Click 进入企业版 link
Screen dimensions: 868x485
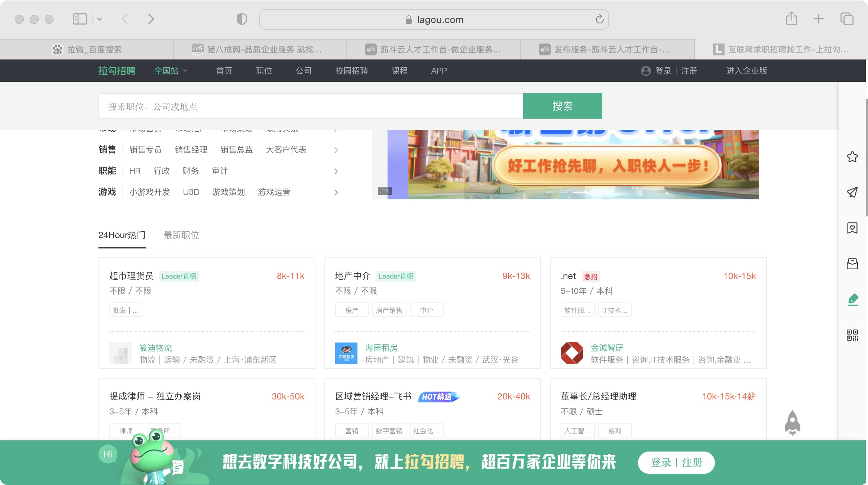point(747,71)
